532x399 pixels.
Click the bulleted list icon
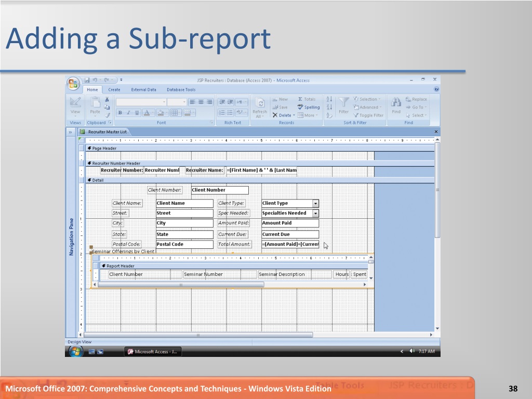click(x=230, y=113)
